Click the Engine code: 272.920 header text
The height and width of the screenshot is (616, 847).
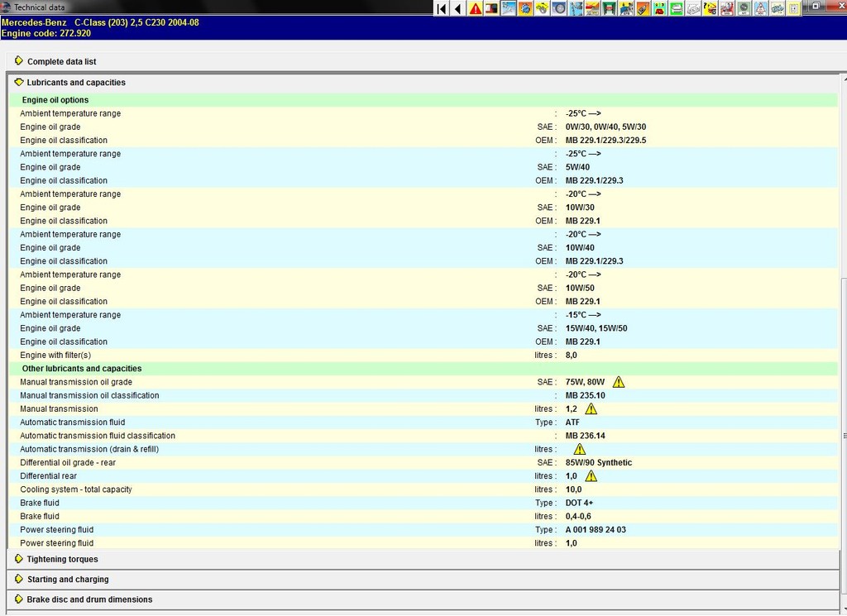[46, 33]
